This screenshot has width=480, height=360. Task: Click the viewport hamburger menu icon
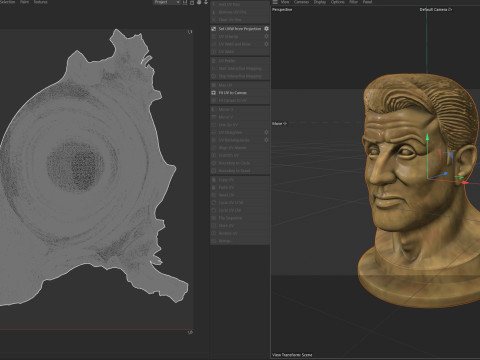tap(275, 2)
